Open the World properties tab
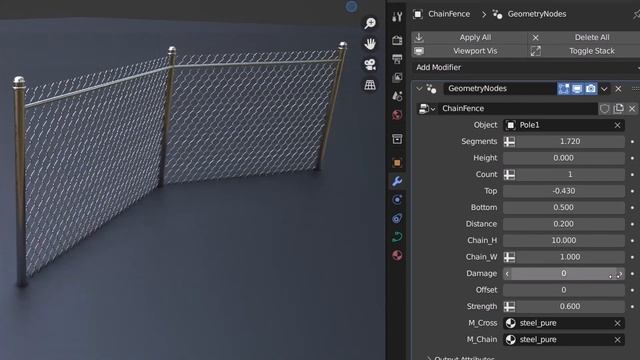The image size is (640, 360). 397,115
